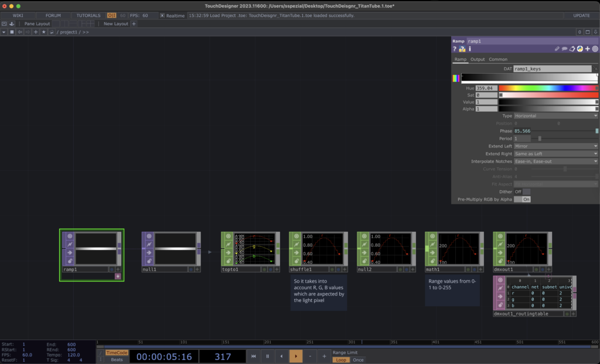Click the bookmark star icon in path bar

[44, 32]
